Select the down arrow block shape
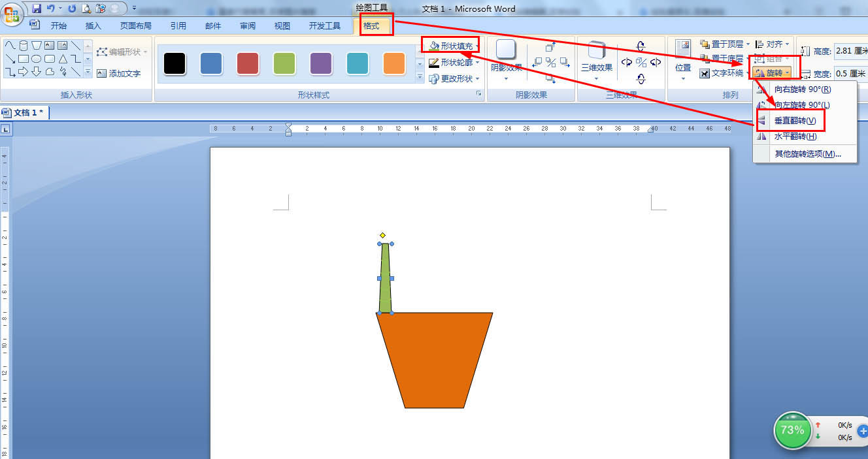Image resolution: width=868 pixels, height=459 pixels. point(36,72)
